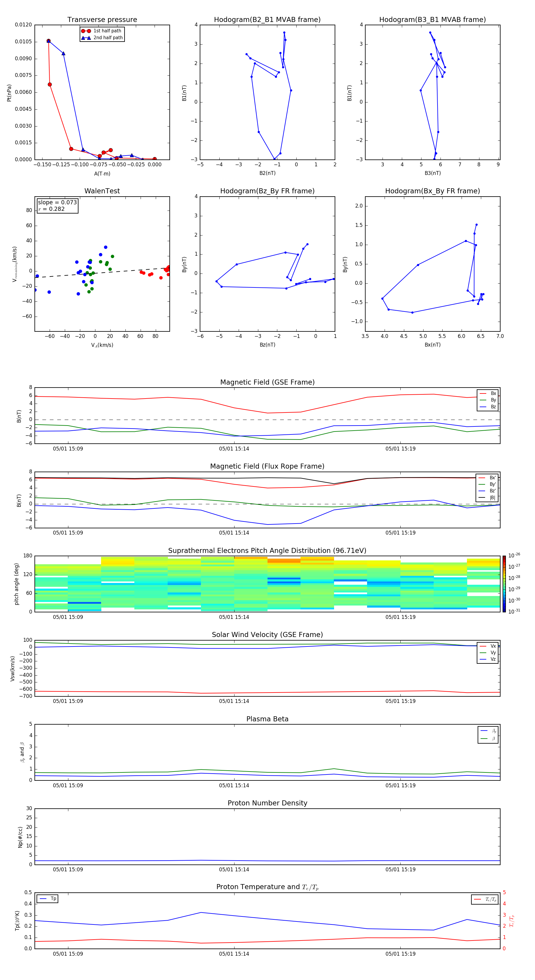Click the "Proton Temperature and Te/Tp" title
The image size is (535, 980).
tap(267, 887)
